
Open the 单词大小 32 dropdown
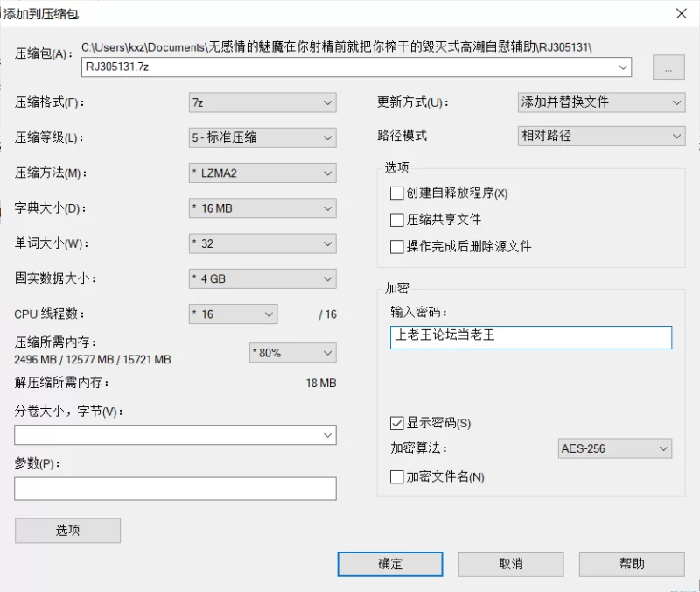click(x=262, y=243)
